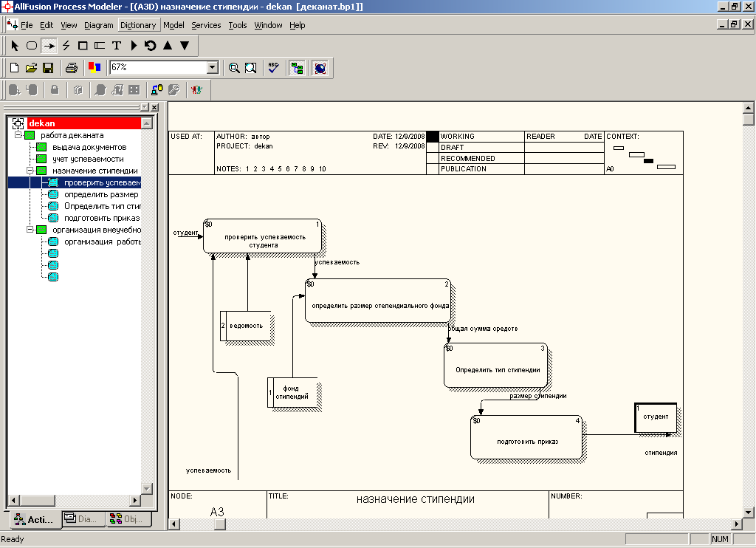Image resolution: width=756 pixels, height=548 pixels.
Task: Select the pointer tool in toolbar
Action: (x=15, y=46)
